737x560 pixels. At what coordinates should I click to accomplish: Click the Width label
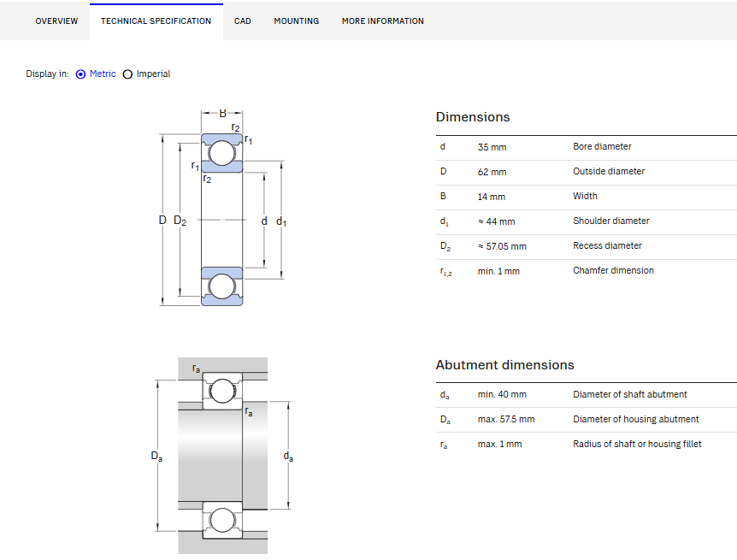585,196
